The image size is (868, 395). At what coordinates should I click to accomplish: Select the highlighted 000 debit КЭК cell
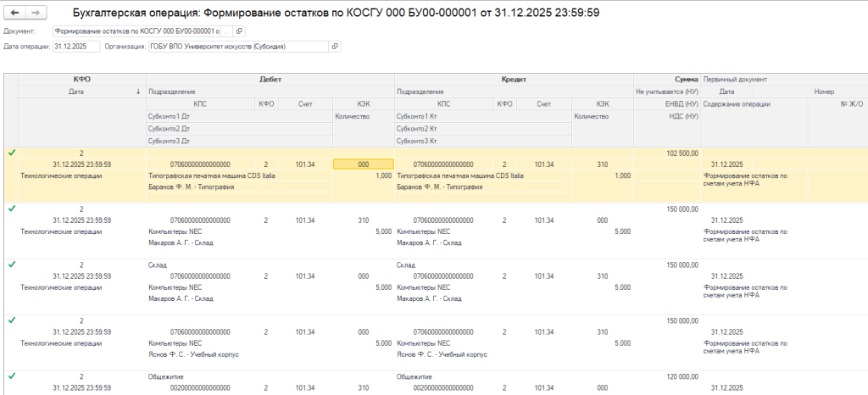[363, 164]
